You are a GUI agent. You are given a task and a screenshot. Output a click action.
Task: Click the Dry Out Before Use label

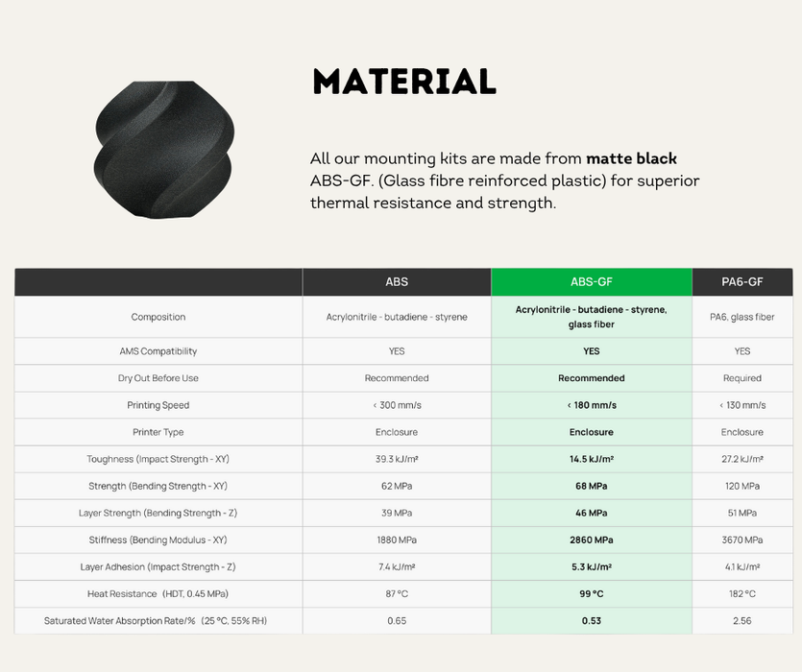click(158, 378)
